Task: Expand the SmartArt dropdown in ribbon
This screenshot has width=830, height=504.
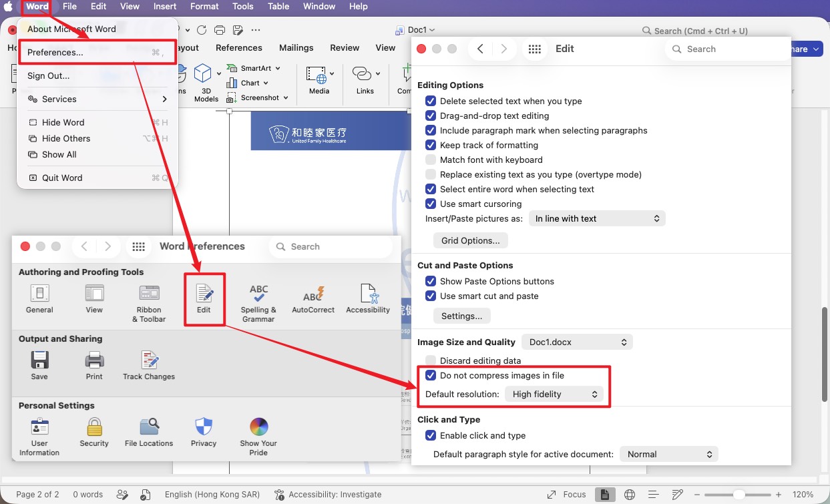Action: tap(278, 68)
